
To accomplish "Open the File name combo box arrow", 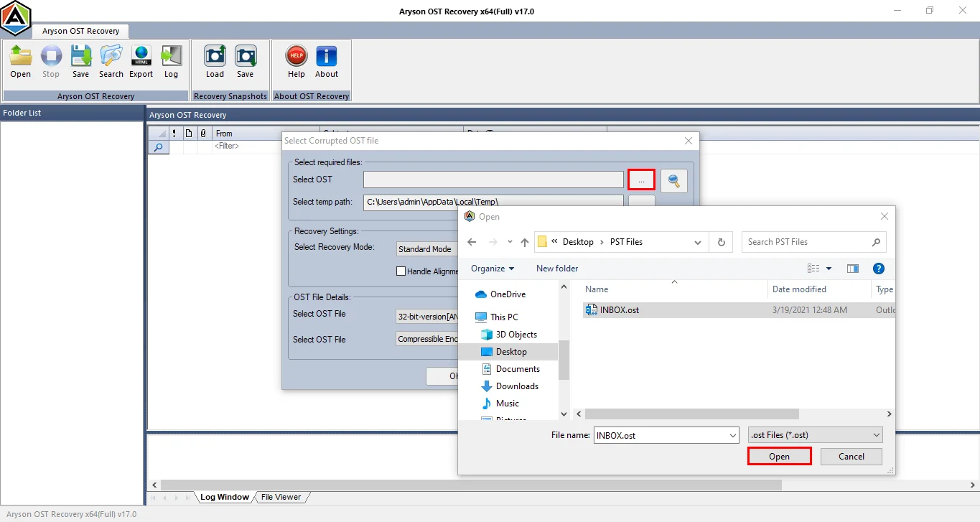I will pos(732,435).
